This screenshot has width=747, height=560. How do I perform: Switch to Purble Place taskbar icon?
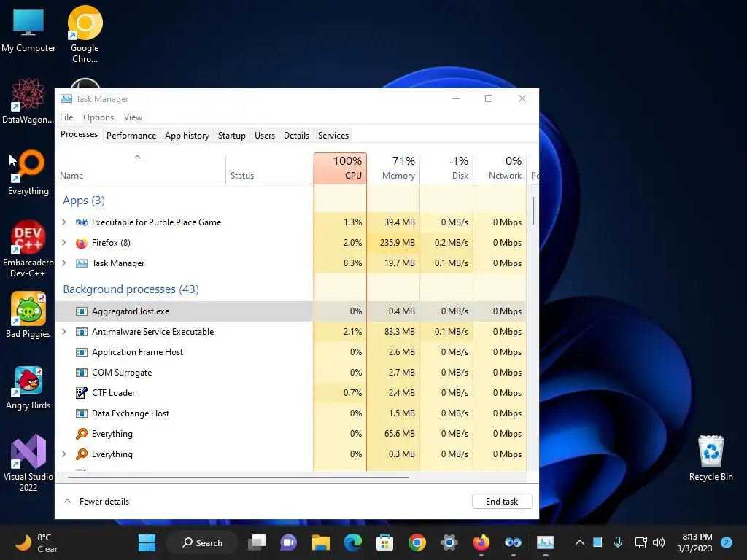(513, 542)
